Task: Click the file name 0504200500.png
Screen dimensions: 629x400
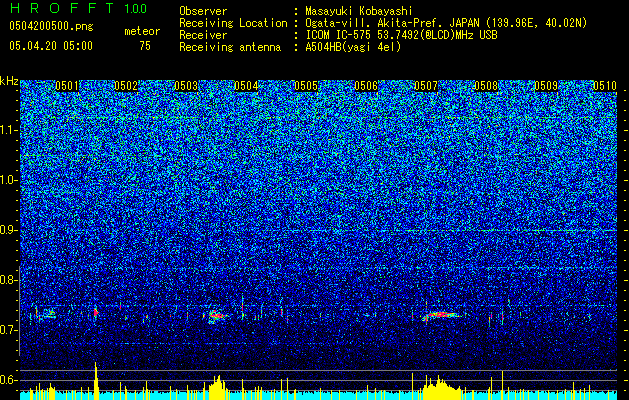Action: (51, 26)
